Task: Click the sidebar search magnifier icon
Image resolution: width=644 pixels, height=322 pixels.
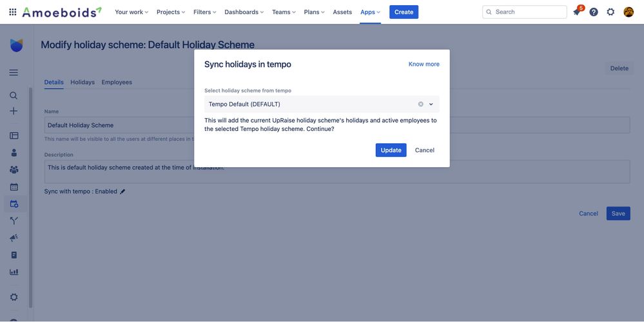Action: [14, 96]
